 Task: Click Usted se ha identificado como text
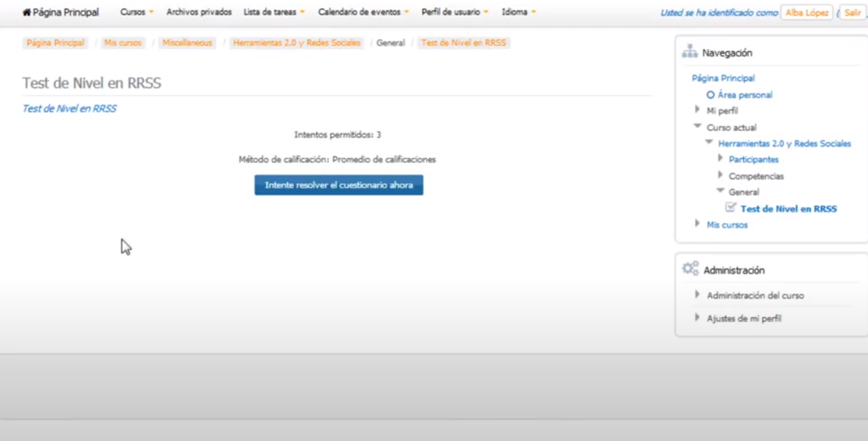click(719, 13)
